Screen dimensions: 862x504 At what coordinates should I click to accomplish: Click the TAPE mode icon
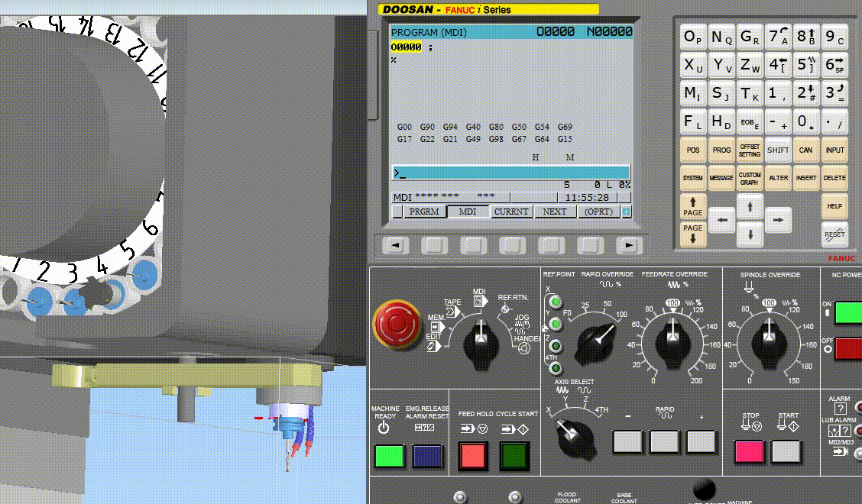tap(453, 312)
